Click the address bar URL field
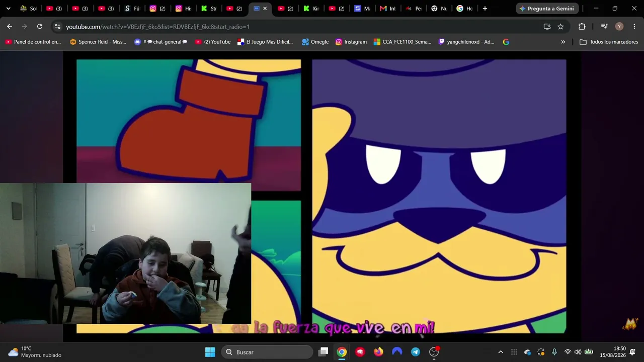 click(302, 27)
